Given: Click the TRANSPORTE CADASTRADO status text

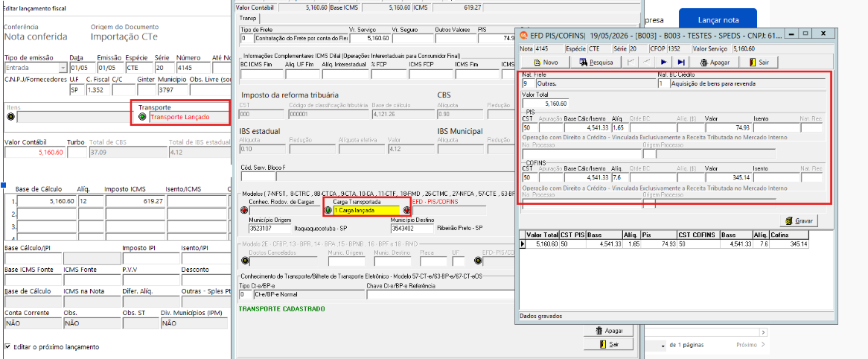Looking at the screenshot, I should [x=282, y=308].
